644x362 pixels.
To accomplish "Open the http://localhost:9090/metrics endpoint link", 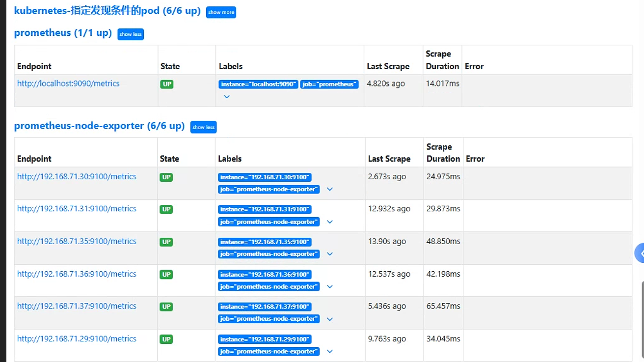I will [x=68, y=84].
